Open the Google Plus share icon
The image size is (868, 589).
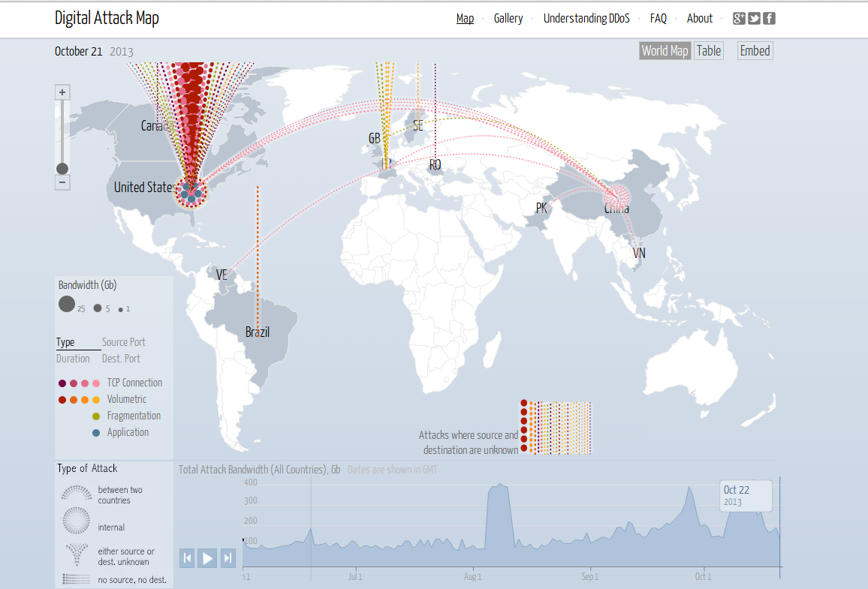(740, 19)
